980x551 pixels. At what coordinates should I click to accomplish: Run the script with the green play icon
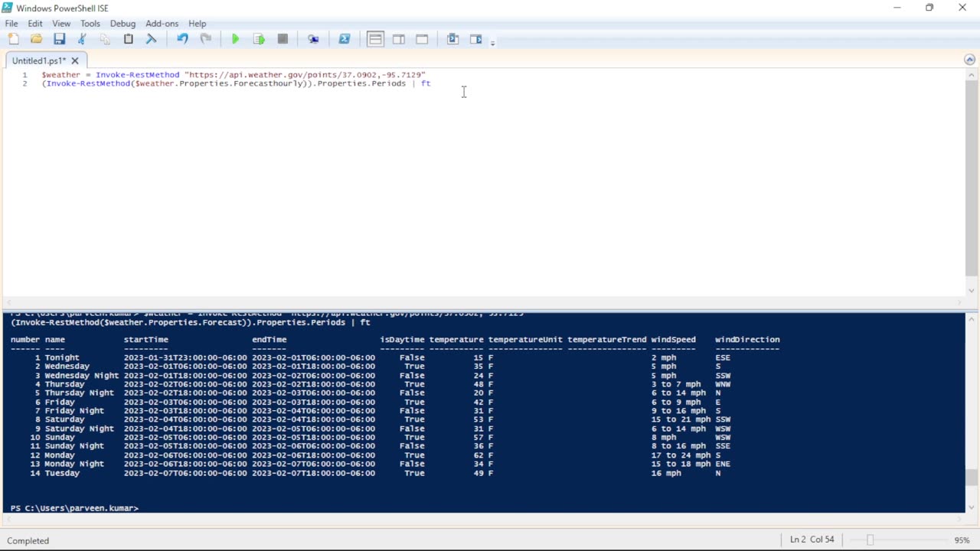pos(236,39)
